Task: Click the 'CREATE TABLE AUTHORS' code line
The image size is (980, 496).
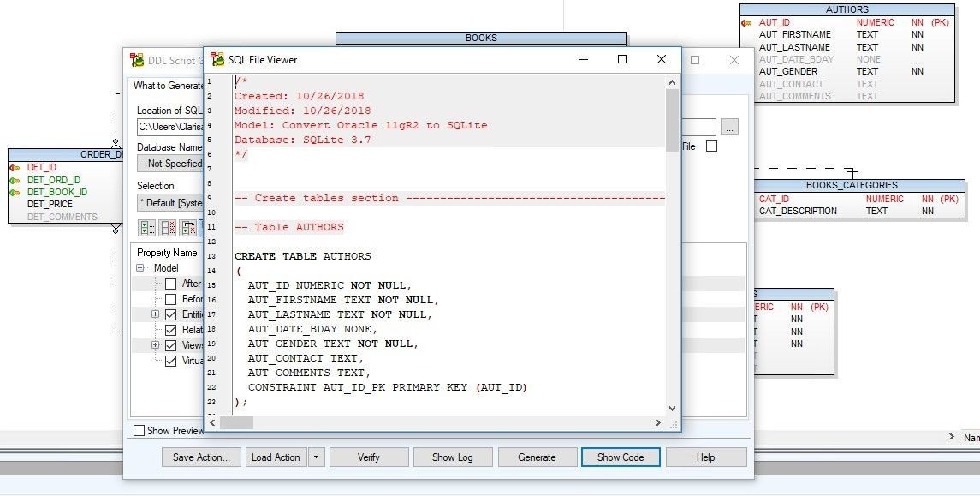Action: tap(302, 256)
